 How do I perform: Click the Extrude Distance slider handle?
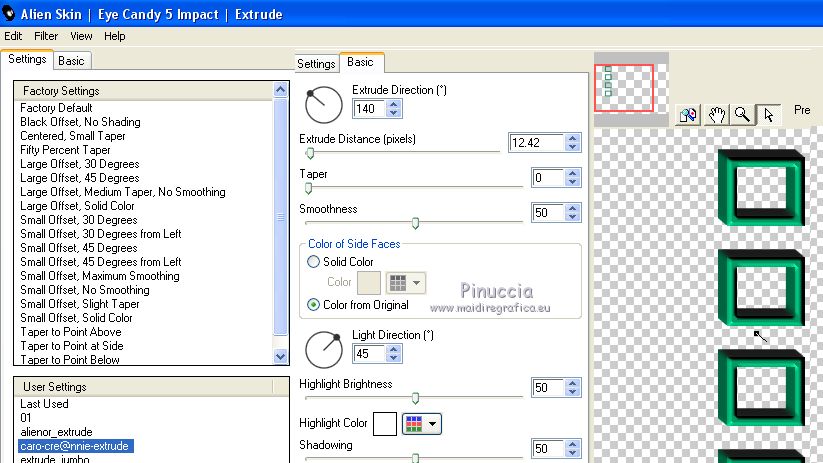coord(310,153)
